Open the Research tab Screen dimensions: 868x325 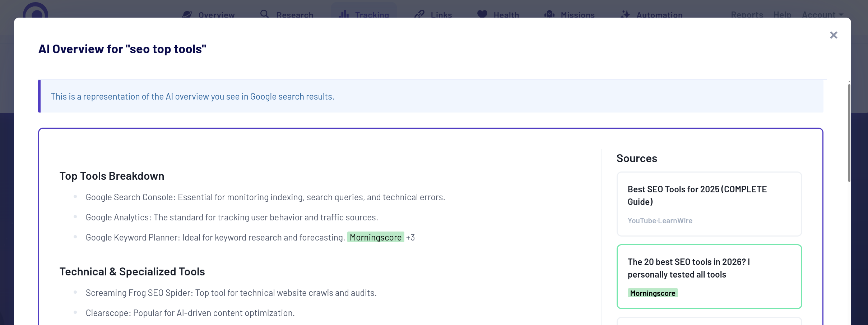tap(287, 15)
